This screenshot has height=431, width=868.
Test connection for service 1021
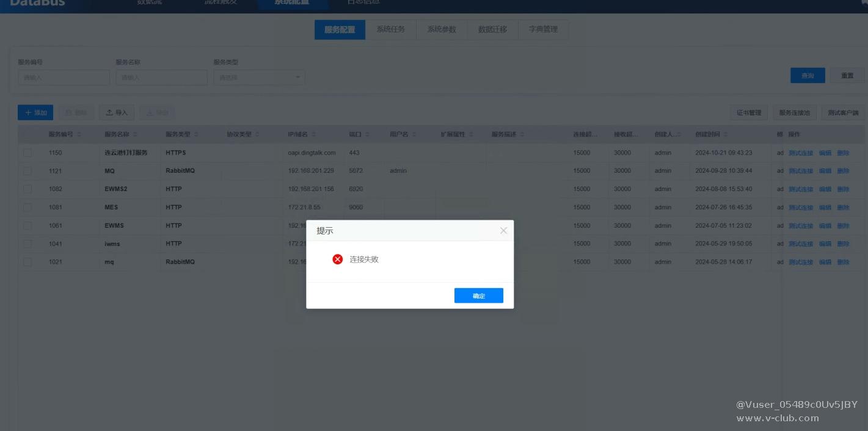coord(801,262)
